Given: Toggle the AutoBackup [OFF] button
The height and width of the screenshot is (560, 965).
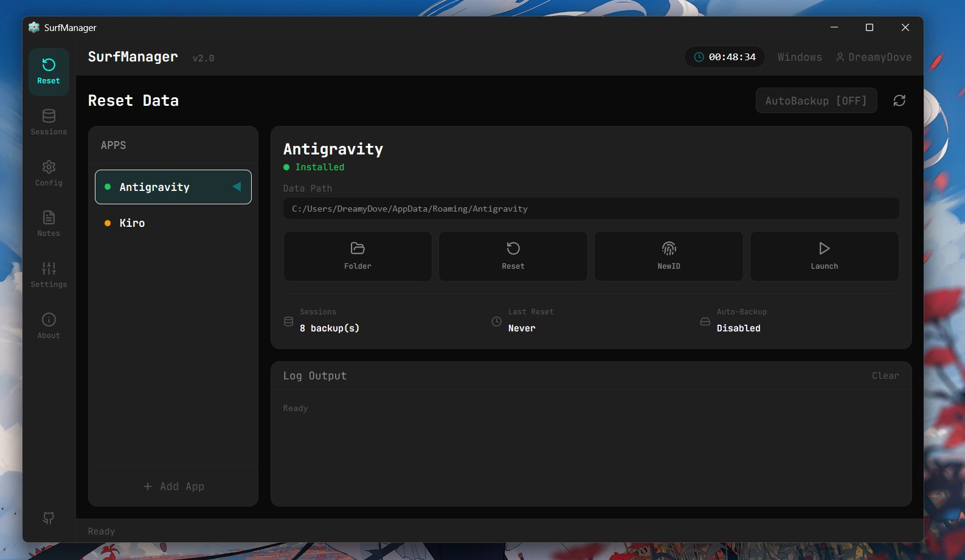Looking at the screenshot, I should point(816,101).
